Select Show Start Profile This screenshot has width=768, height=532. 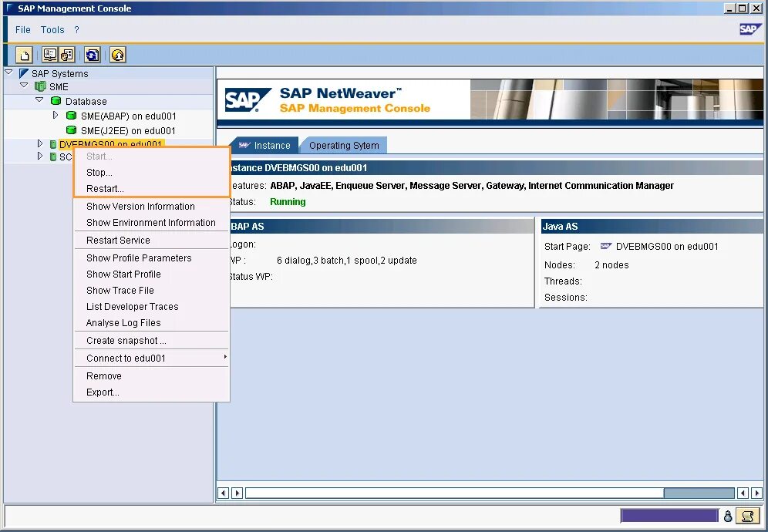(151, 274)
